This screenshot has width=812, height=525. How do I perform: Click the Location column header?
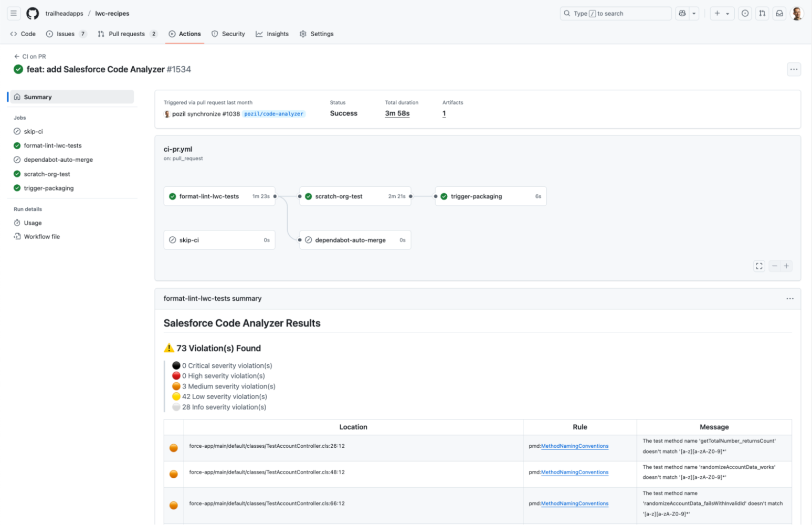pos(353,427)
